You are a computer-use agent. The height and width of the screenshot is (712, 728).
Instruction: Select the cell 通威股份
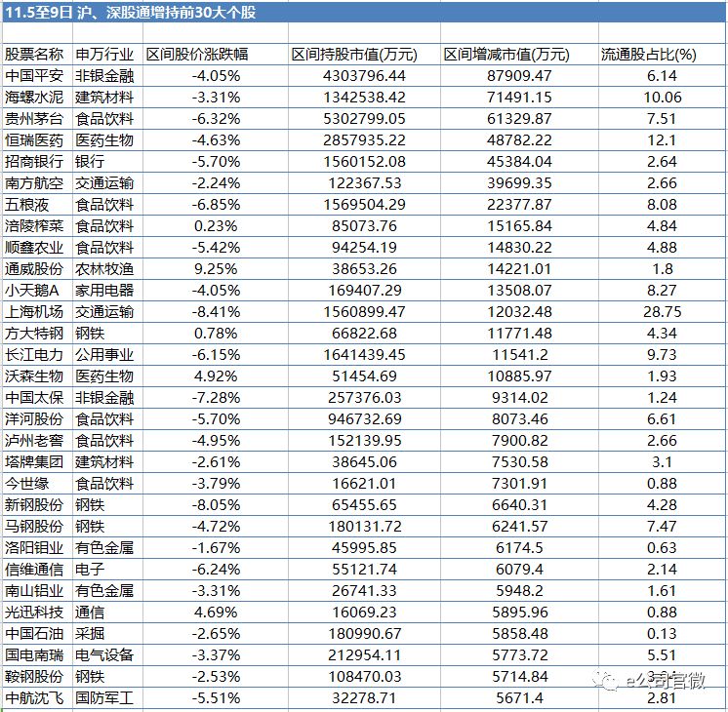[x=34, y=269]
